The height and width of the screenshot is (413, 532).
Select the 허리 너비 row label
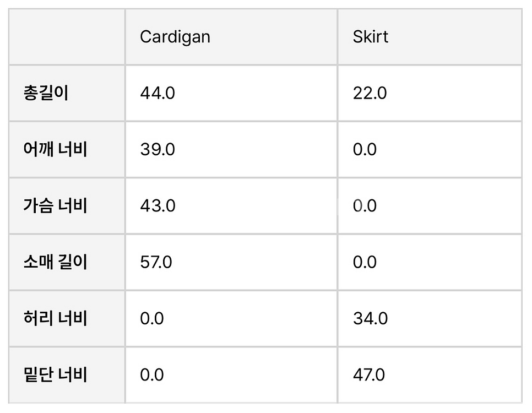click(x=55, y=318)
